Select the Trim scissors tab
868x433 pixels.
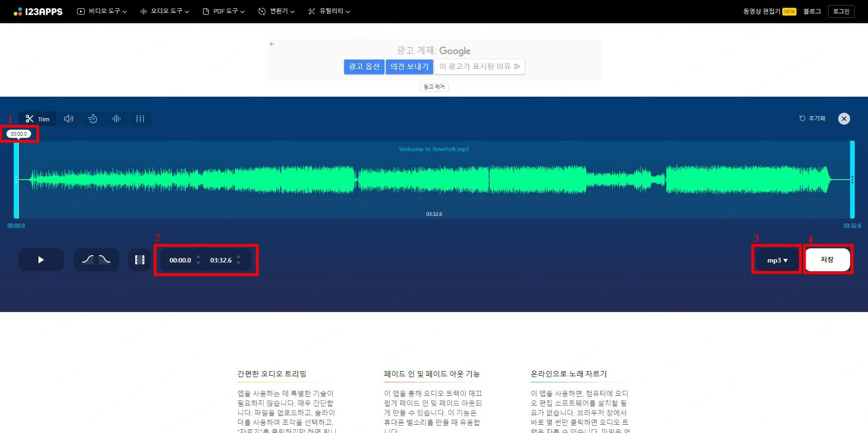(38, 119)
